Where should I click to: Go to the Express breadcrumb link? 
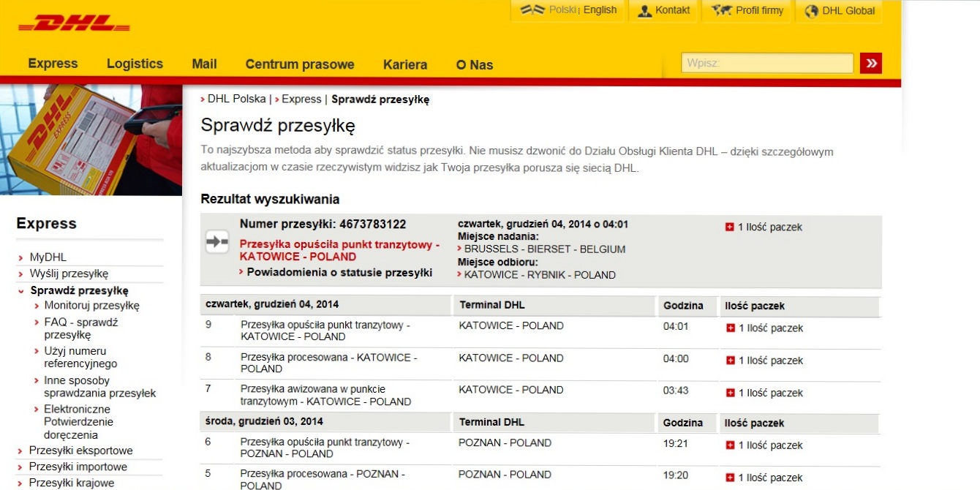pyautogui.click(x=301, y=99)
